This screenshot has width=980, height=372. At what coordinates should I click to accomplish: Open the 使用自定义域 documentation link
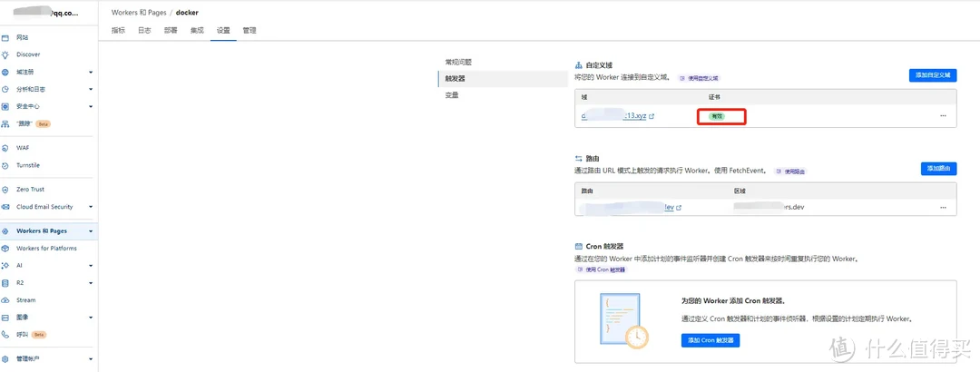(x=700, y=78)
